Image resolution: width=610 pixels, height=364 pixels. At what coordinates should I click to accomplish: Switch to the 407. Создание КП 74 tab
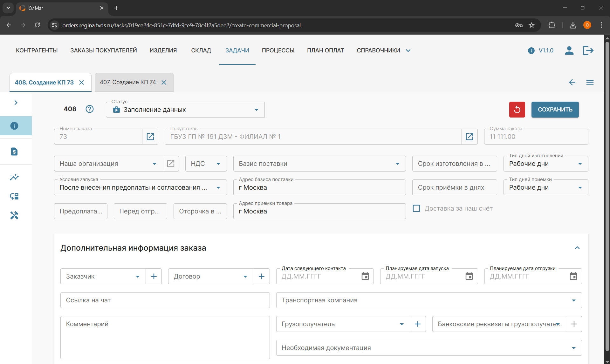point(128,82)
